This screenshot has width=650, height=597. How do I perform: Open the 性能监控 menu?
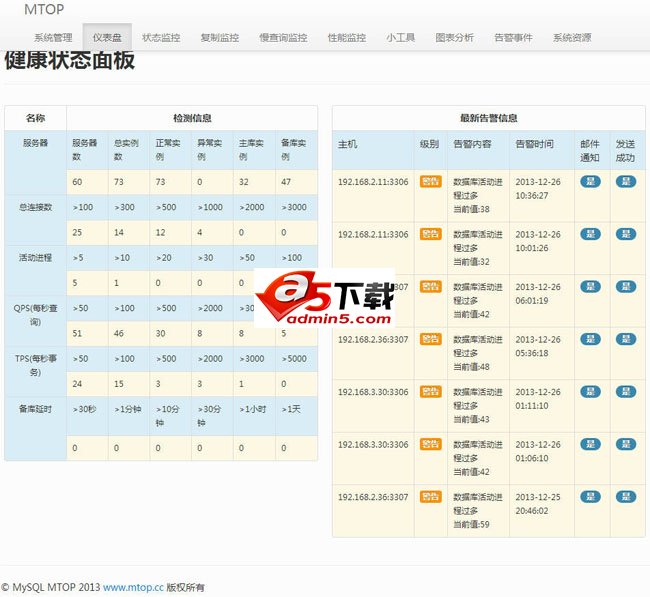click(x=347, y=38)
